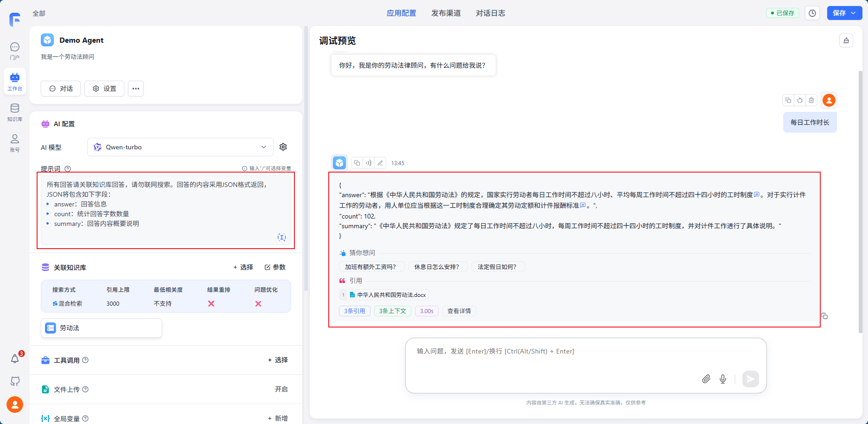
Task: Click the history clock icon
Action: click(812, 13)
